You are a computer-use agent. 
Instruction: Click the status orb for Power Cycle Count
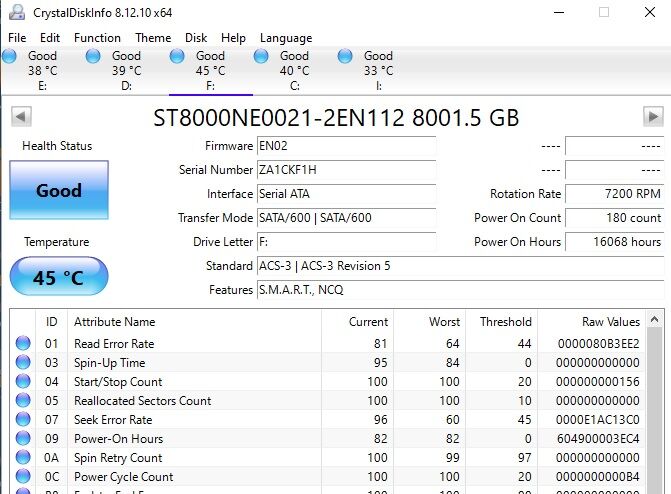(23, 476)
